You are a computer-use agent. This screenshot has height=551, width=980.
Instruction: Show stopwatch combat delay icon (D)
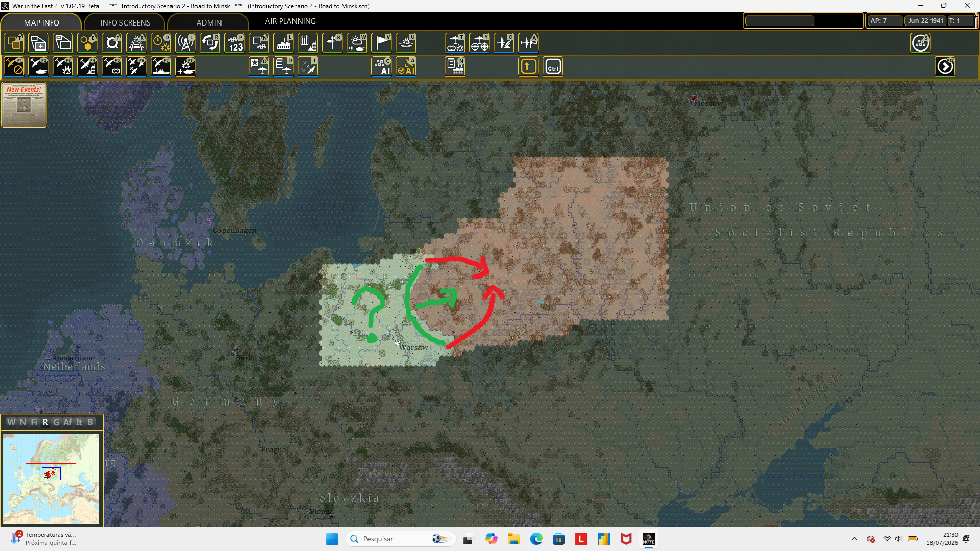point(161,43)
